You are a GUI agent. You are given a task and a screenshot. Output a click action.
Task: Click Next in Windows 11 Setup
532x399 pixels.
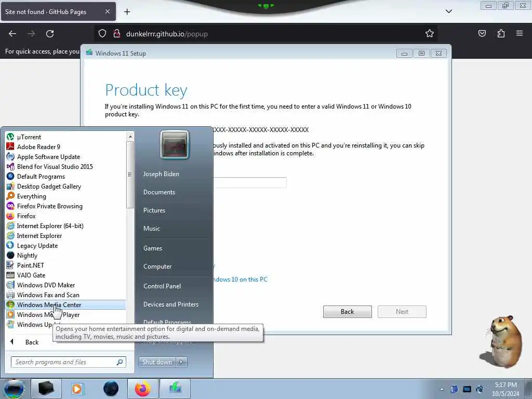coord(402,312)
